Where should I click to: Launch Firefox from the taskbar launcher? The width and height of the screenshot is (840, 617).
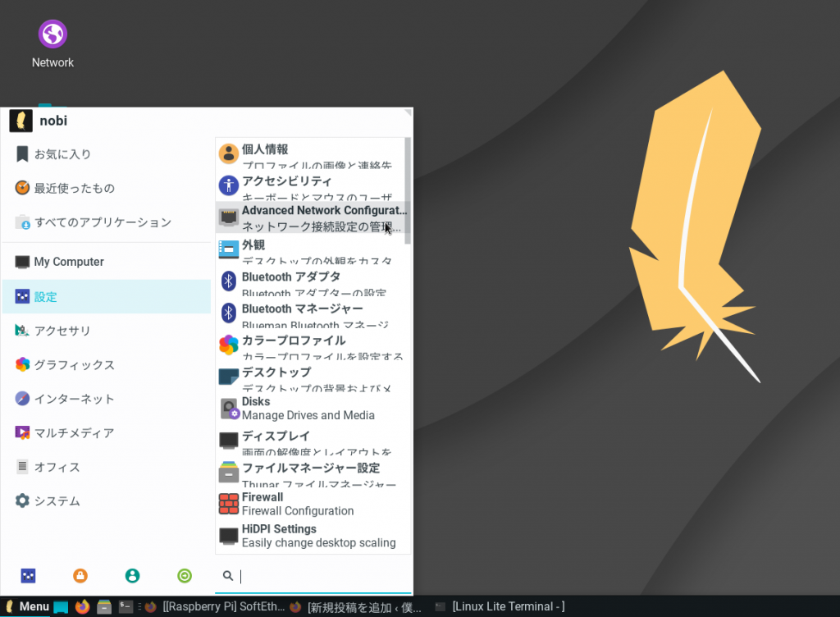[82, 607]
